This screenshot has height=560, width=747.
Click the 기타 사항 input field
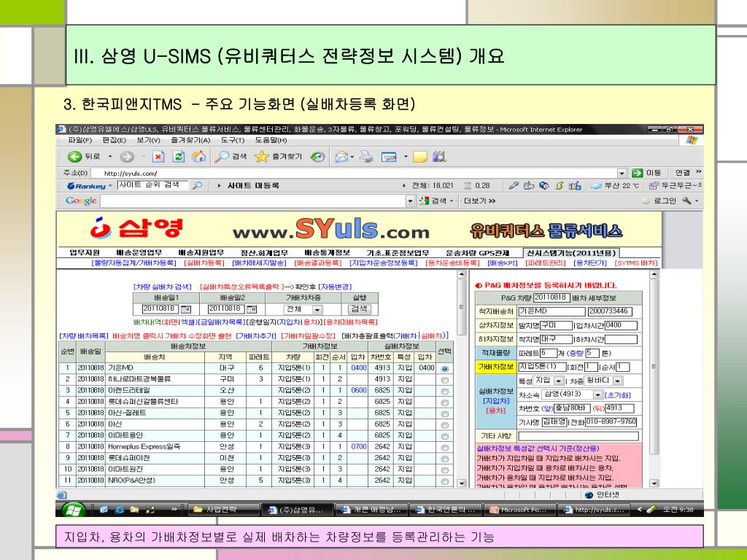pyautogui.click(x=578, y=436)
